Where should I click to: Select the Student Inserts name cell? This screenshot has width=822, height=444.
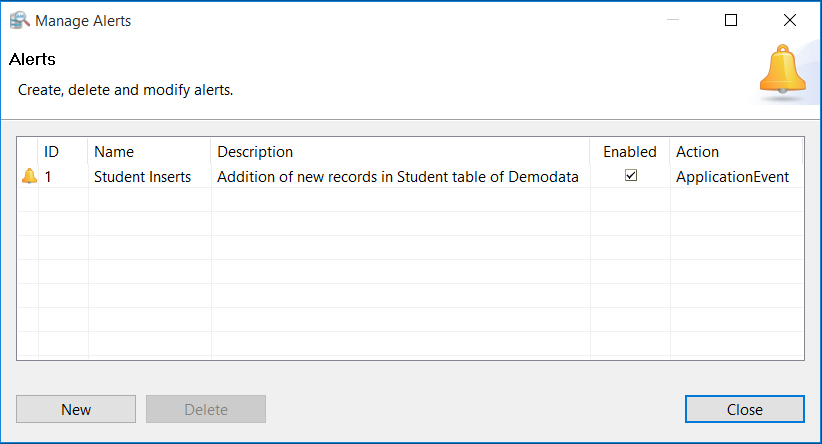click(x=142, y=177)
